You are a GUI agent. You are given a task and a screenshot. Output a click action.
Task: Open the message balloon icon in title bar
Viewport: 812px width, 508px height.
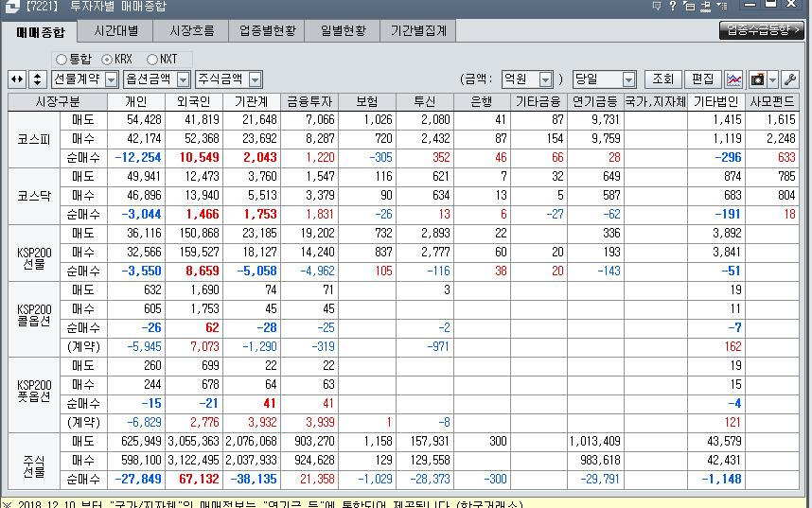point(657,6)
